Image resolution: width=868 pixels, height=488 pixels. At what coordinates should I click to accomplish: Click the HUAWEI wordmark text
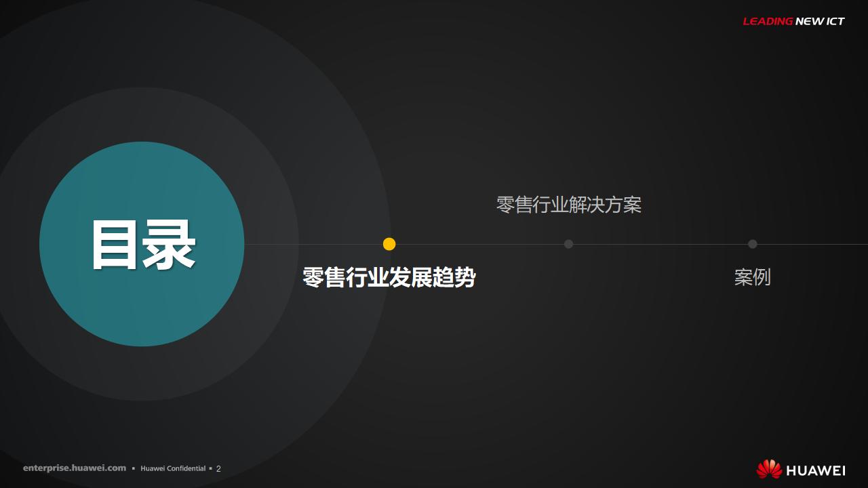point(816,470)
